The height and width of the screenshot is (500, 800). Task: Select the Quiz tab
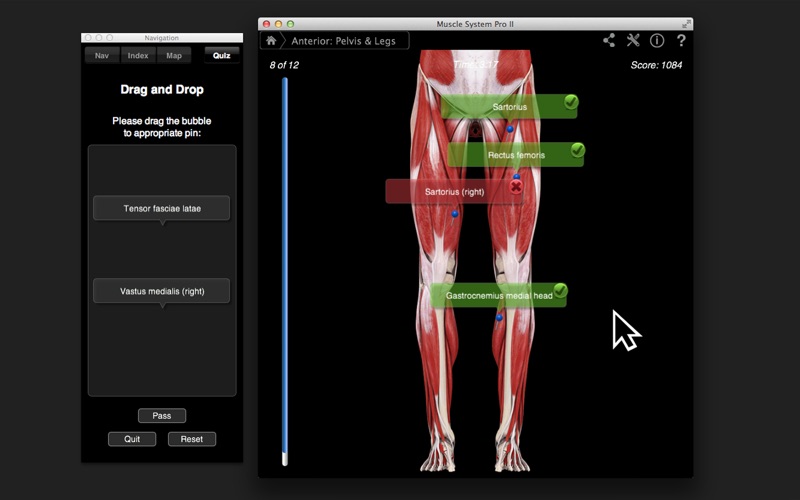(x=221, y=56)
